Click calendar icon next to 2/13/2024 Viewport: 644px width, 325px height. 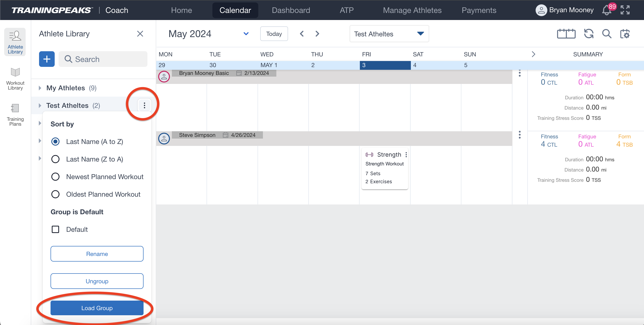[x=239, y=73]
